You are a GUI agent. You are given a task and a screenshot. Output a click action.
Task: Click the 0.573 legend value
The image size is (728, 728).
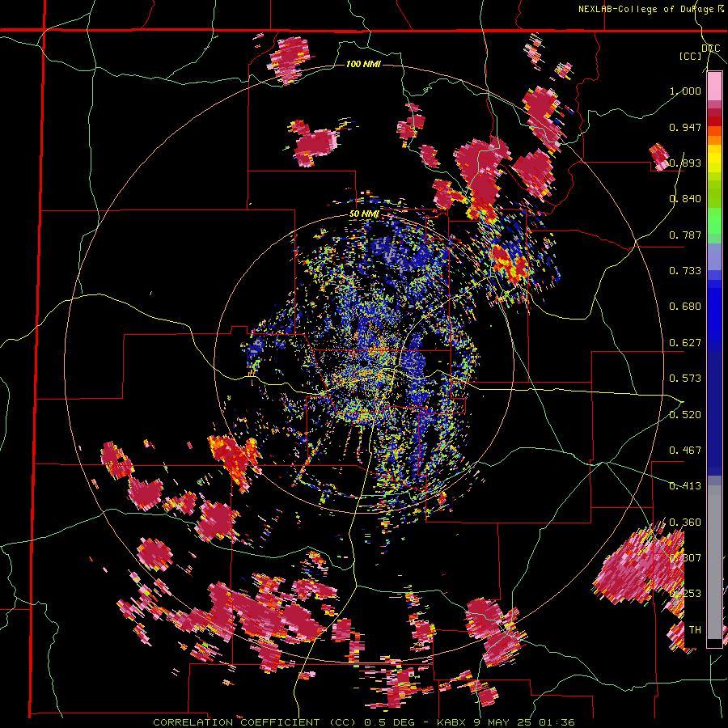(x=685, y=379)
